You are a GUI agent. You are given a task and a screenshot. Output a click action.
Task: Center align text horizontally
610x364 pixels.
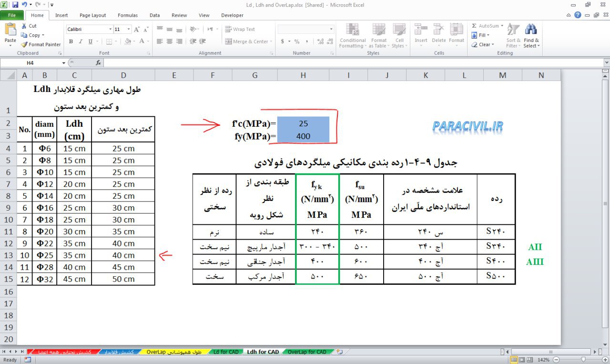coord(169,41)
